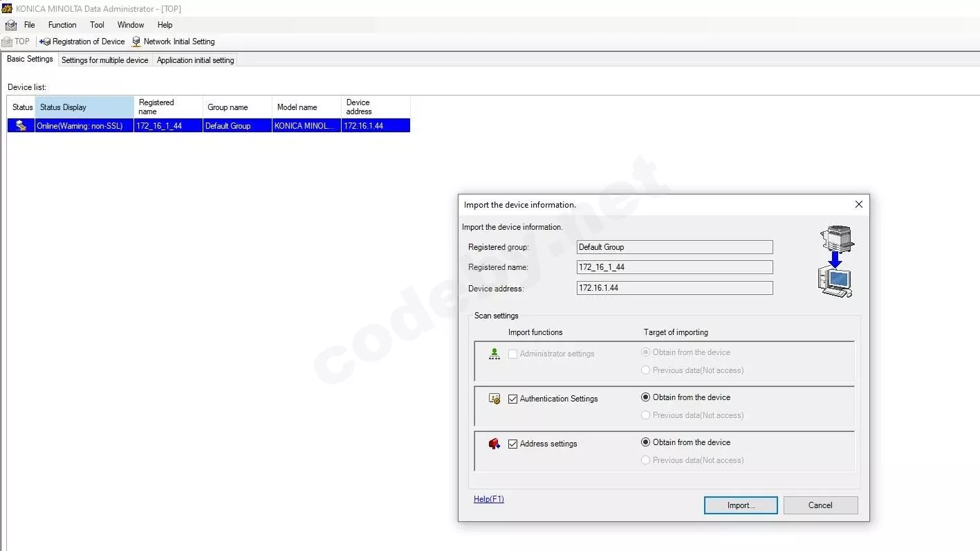Select Obtain from the device for Administrator settings

coord(645,352)
